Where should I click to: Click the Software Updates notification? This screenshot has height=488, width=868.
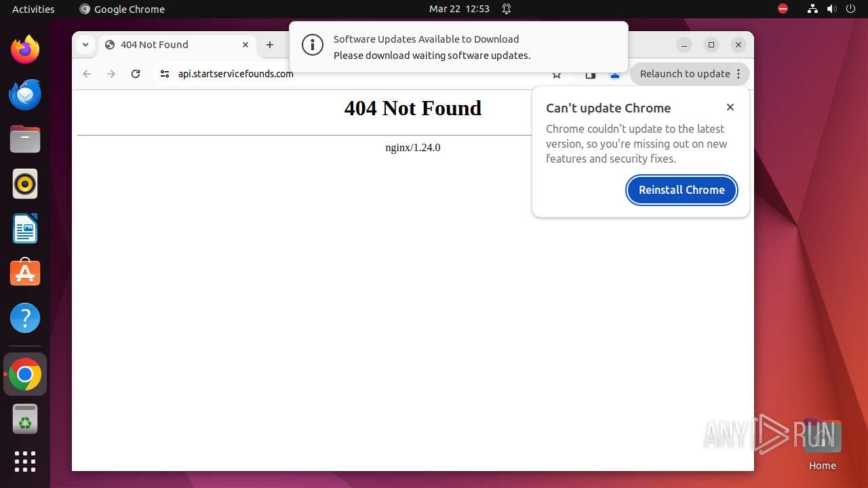pos(458,47)
